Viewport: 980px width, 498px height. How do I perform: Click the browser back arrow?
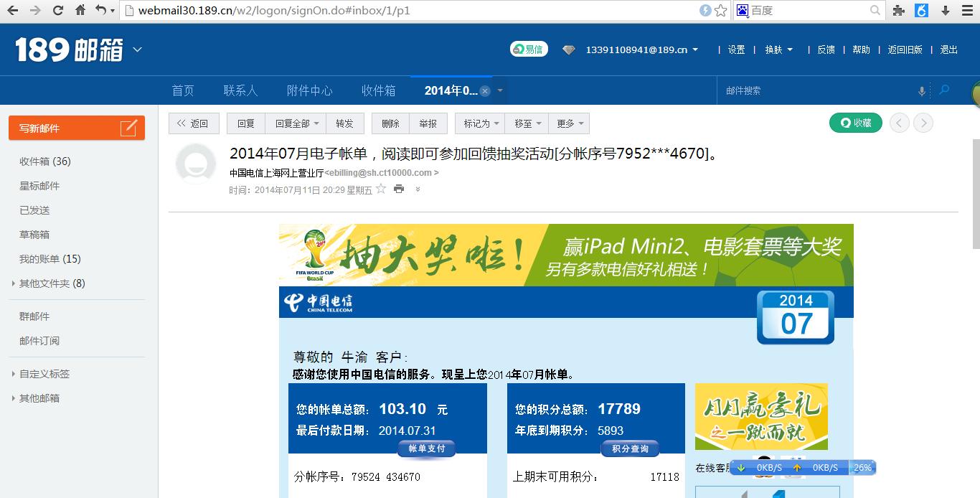pos(12,11)
